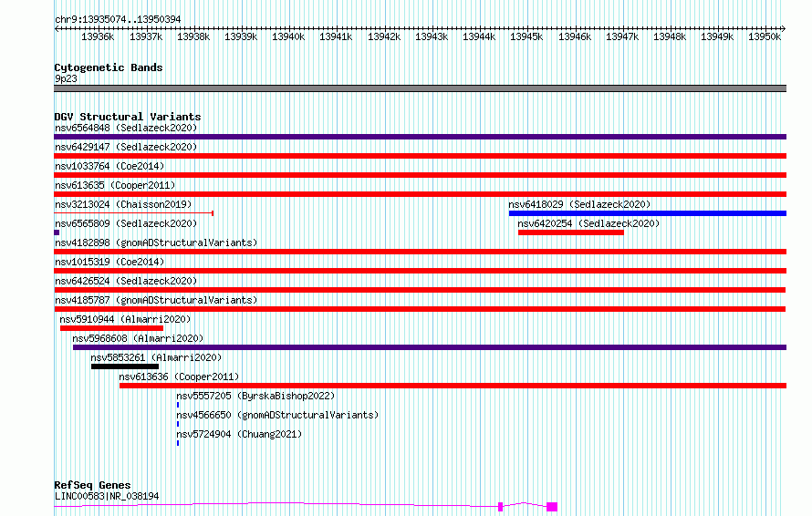Click the short red nsv6420254 bar
The image size is (812, 516).
pyautogui.click(x=571, y=232)
